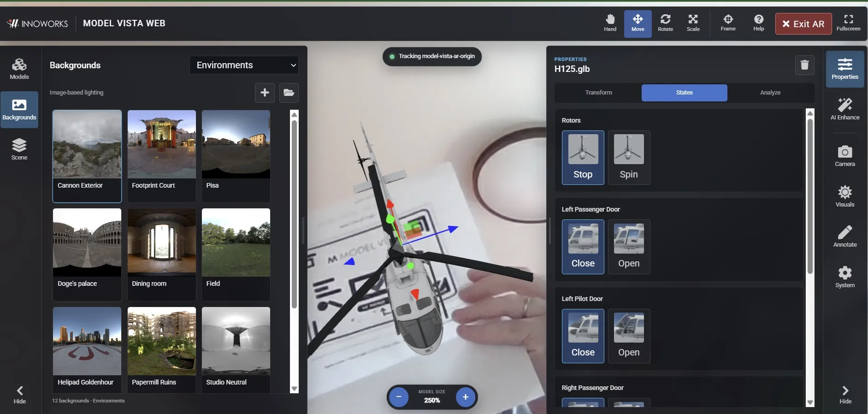This screenshot has width=868, height=414.
Task: Select the Cannon Exterior background
Action: pyautogui.click(x=87, y=156)
